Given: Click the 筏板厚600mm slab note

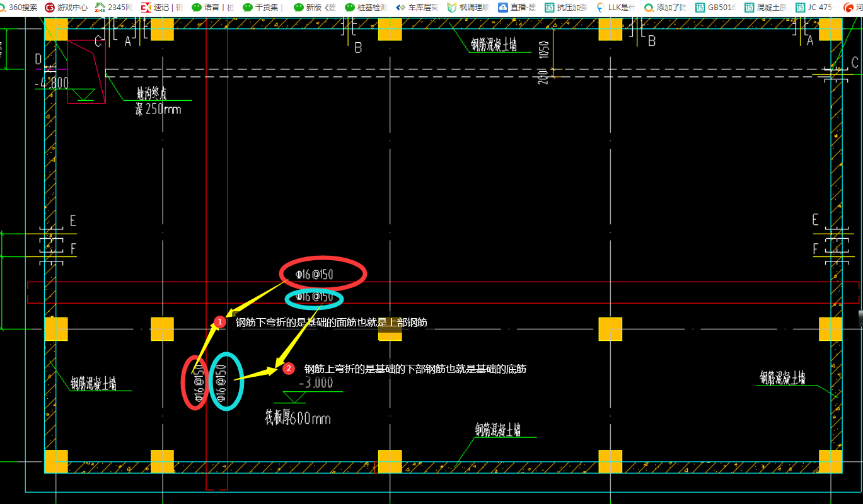Looking at the screenshot, I should click(298, 418).
